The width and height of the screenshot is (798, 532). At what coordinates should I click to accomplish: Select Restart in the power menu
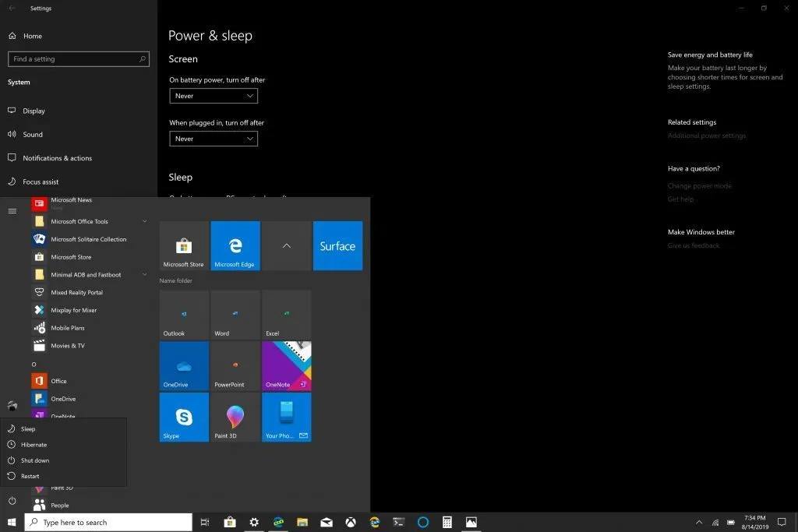(30, 476)
